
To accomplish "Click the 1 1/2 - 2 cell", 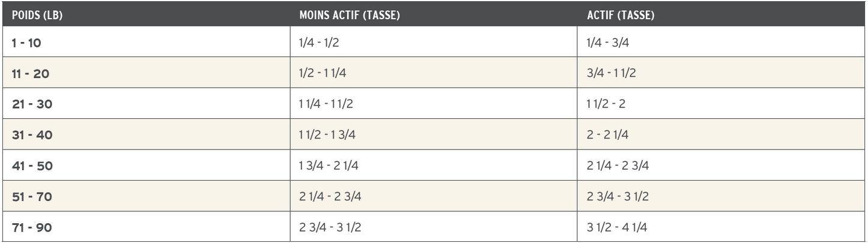I will [607, 104].
